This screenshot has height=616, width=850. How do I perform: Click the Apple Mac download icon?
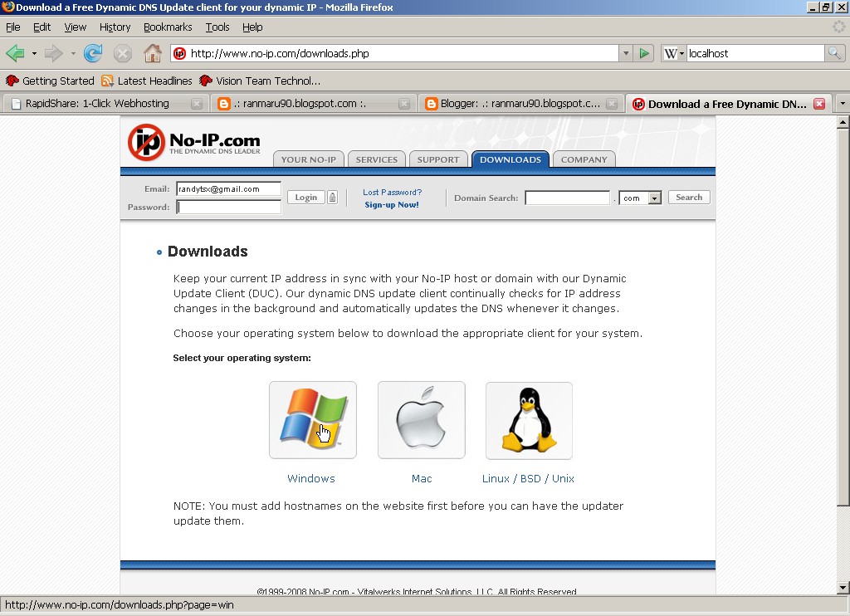(x=421, y=420)
